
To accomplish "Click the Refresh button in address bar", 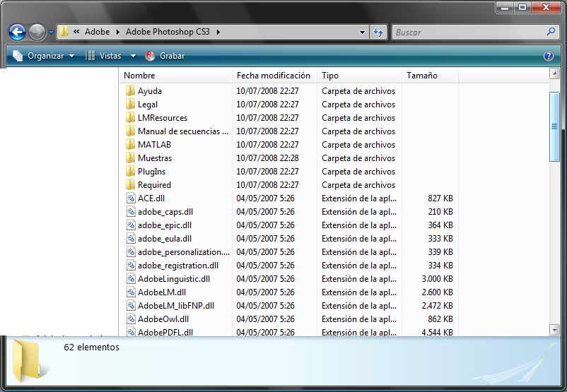I will (378, 32).
